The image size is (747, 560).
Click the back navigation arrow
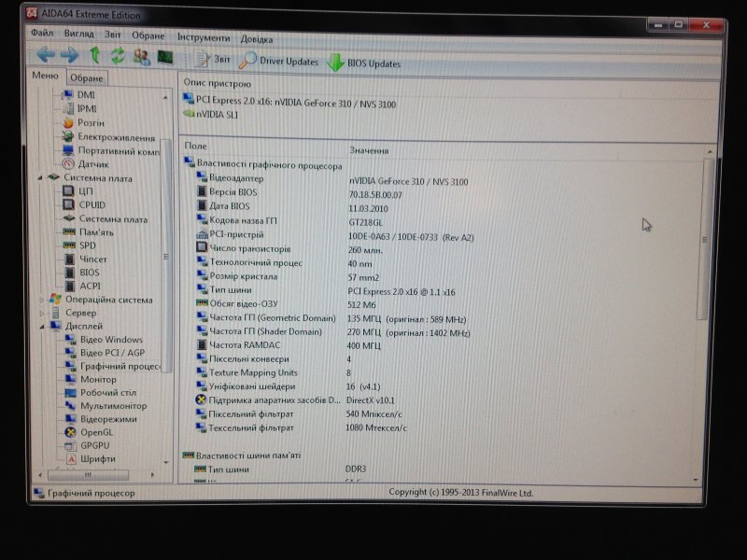pyautogui.click(x=46, y=56)
